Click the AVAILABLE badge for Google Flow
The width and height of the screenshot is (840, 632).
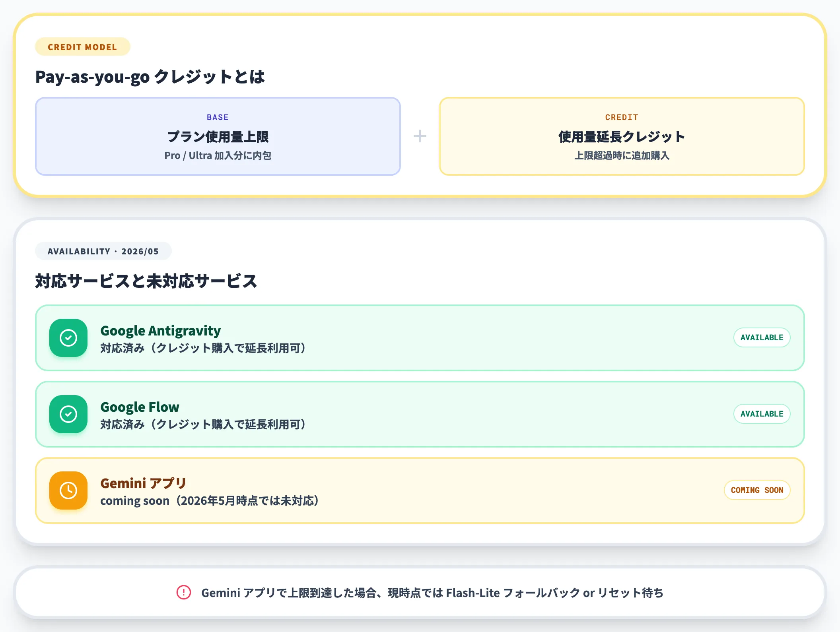pos(762,414)
